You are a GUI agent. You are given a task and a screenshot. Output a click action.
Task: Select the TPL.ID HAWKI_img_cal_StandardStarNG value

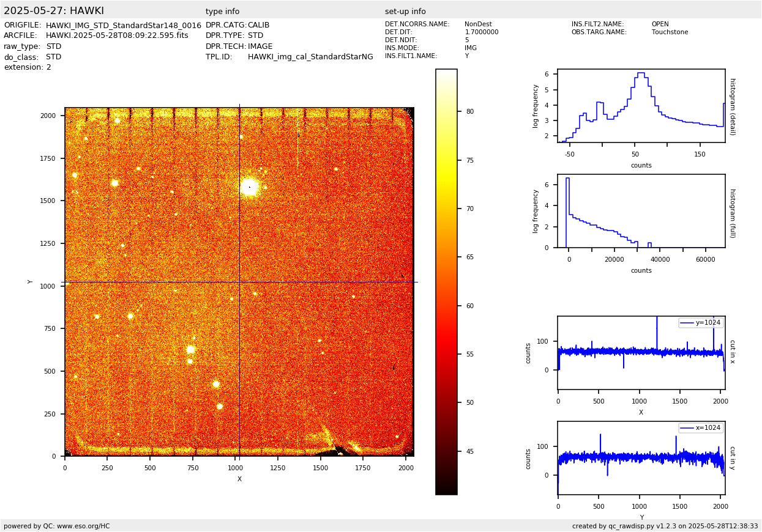(x=310, y=57)
